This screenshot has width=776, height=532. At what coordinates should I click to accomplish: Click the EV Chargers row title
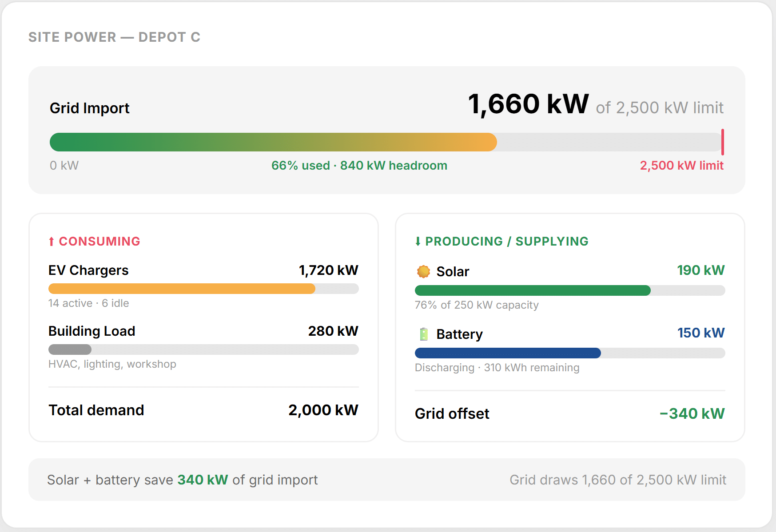[88, 270]
